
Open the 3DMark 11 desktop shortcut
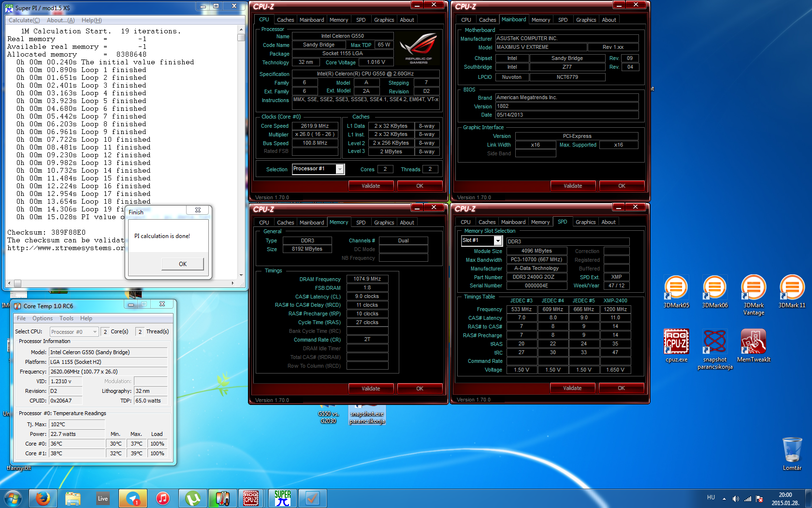pos(792,291)
